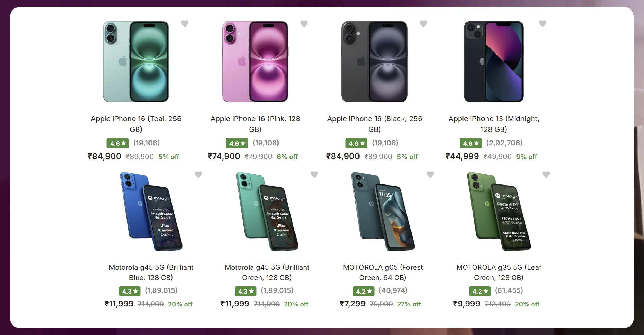Click the iPhone 16 Pink product image
The height and width of the screenshot is (335, 644).
tap(255, 62)
